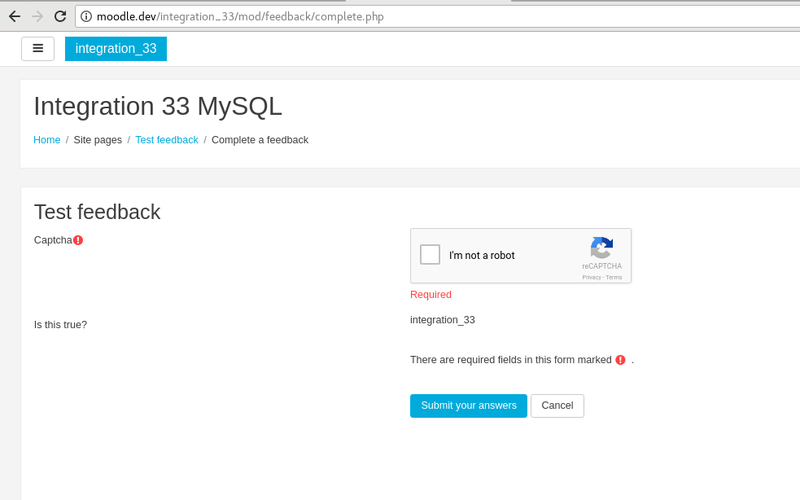
Task: Click the Complete a feedback breadcrumb text
Action: 260,140
